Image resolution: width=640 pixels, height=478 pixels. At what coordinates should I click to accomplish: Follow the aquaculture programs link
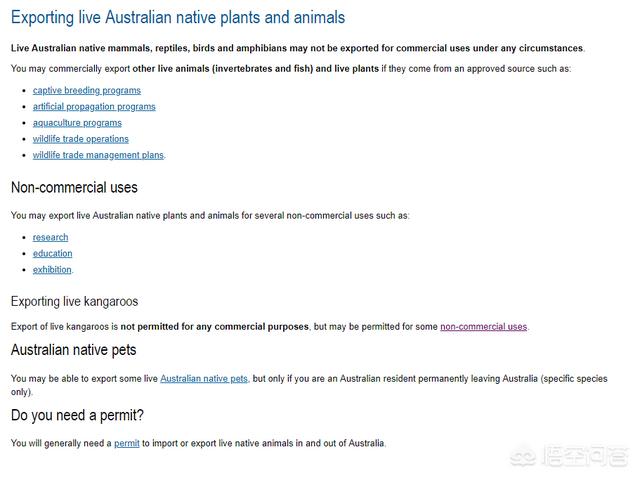pyautogui.click(x=77, y=123)
